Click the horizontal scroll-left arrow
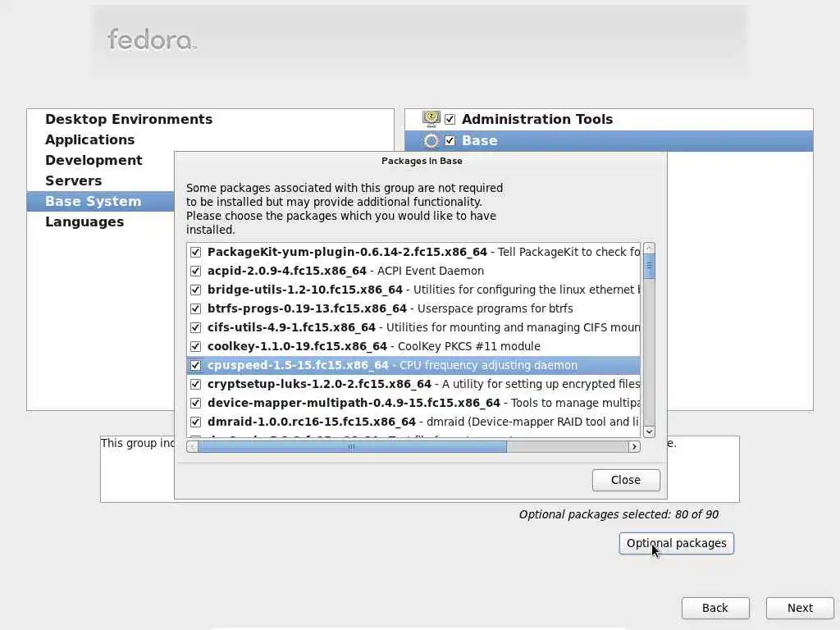Image resolution: width=840 pixels, height=630 pixels. pos(192,447)
